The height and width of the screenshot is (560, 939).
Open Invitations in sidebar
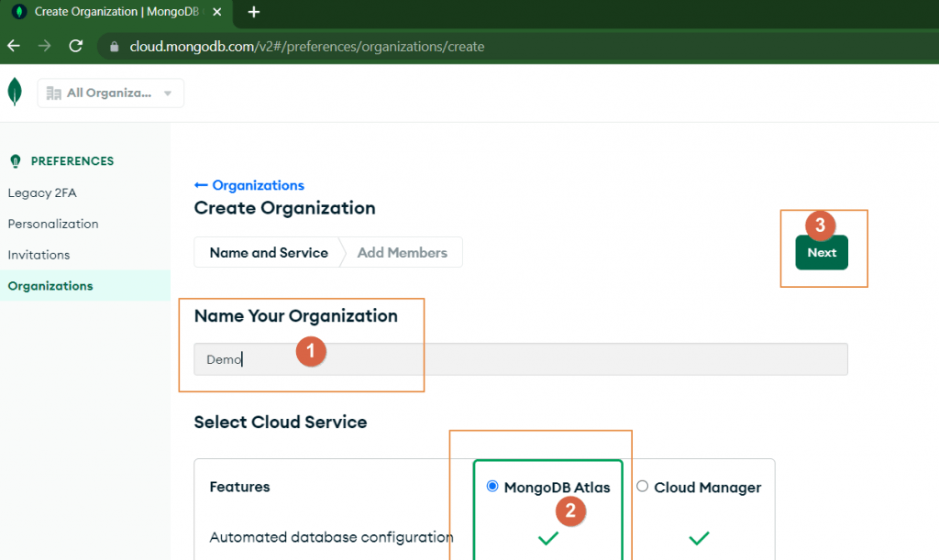(39, 255)
